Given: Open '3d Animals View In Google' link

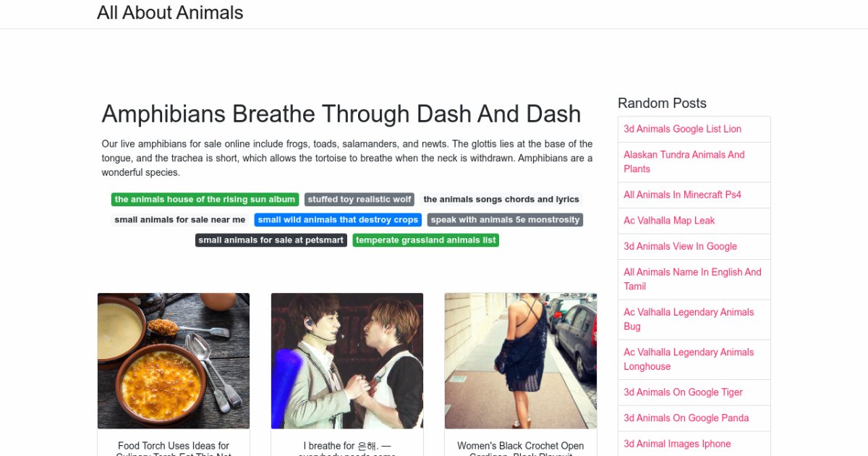Looking at the screenshot, I should point(680,246).
